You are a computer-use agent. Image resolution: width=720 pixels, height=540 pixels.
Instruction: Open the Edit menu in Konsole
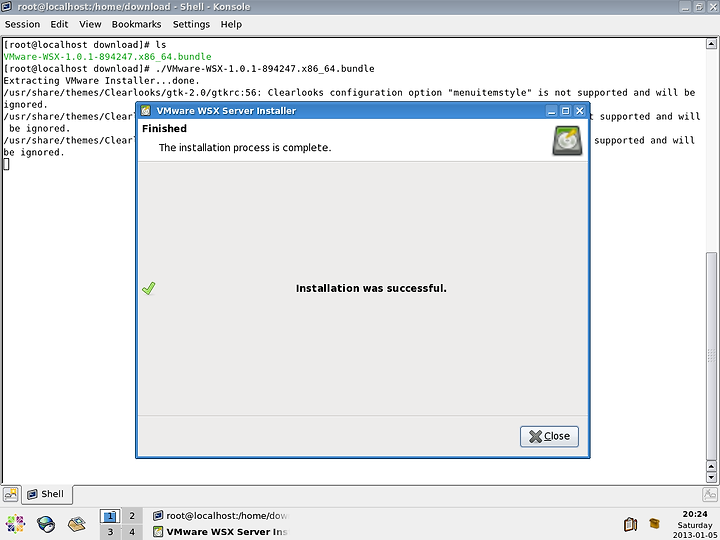point(59,24)
